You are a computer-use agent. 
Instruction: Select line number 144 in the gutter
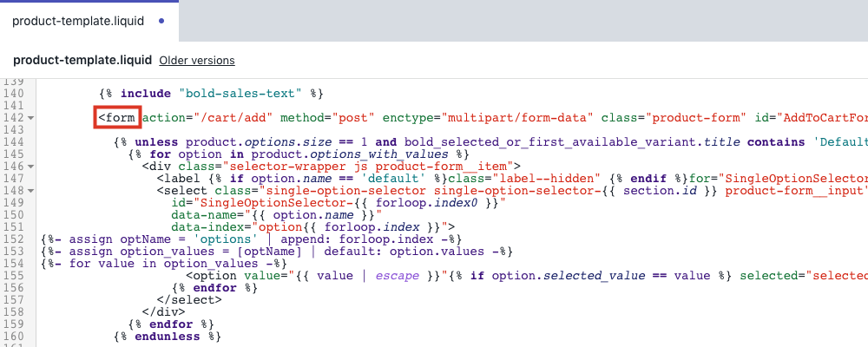pyautogui.click(x=13, y=142)
